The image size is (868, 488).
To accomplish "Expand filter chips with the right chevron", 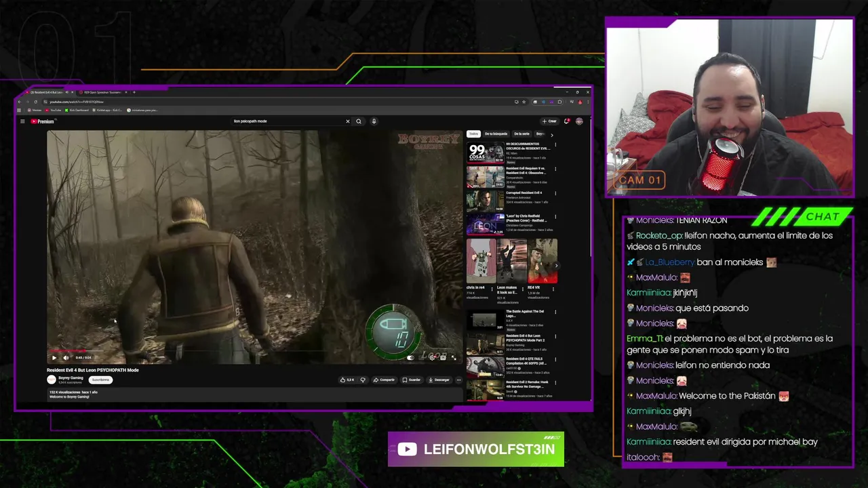I will 551,134.
